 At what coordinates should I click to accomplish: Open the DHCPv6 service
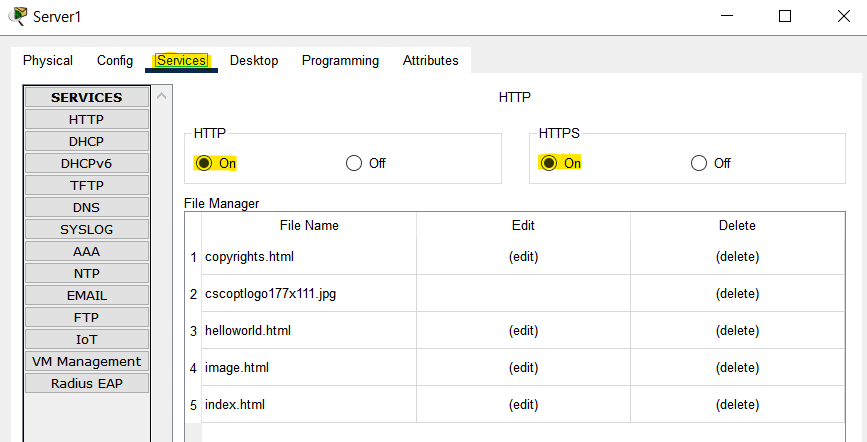click(87, 164)
